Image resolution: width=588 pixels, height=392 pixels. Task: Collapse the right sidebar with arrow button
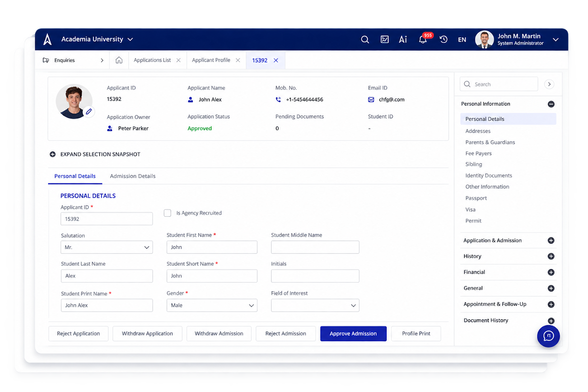click(549, 84)
